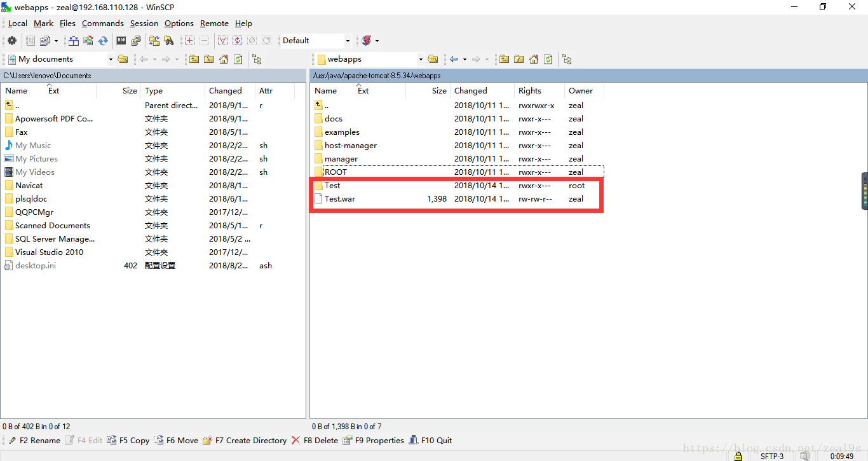Go to local root directory icon
This screenshot has width=868, height=461.
click(x=208, y=59)
